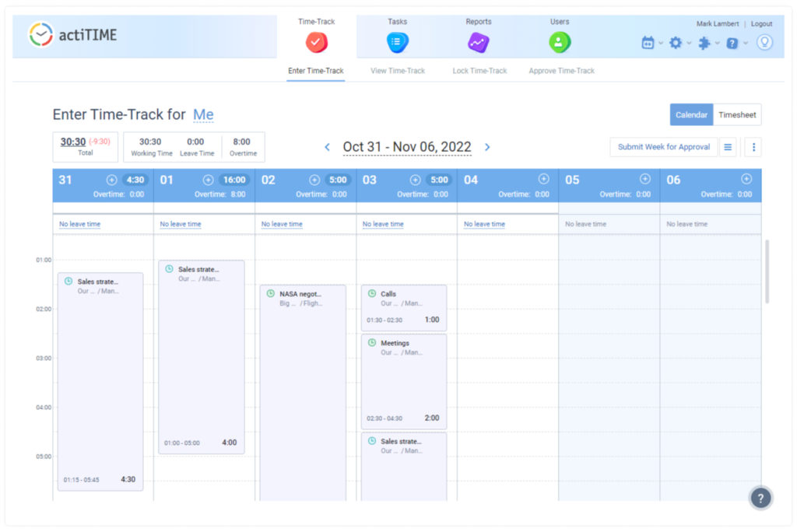Click the Tasks section icon
Image resolution: width=797 pixels, height=532 pixels.
(398, 44)
